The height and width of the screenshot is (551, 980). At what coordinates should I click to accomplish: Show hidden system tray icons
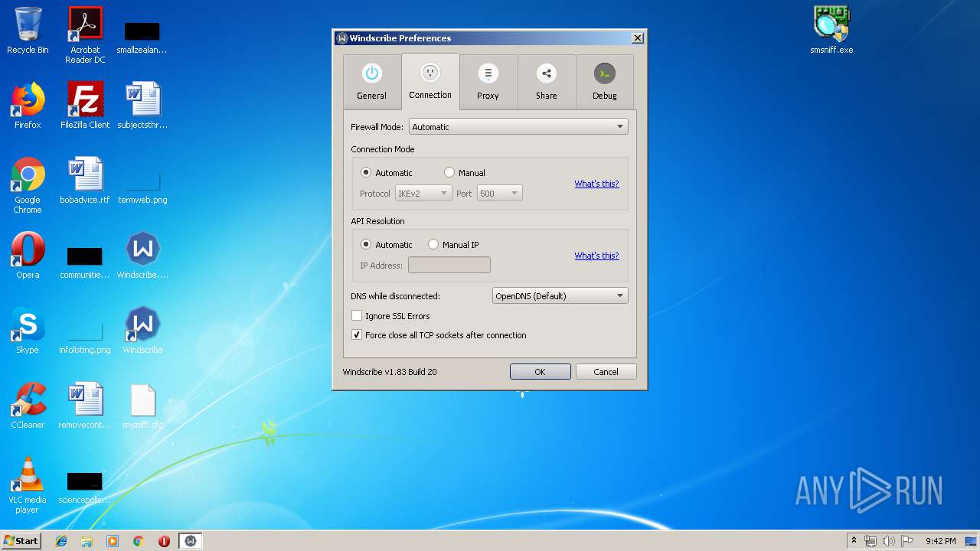(x=854, y=541)
